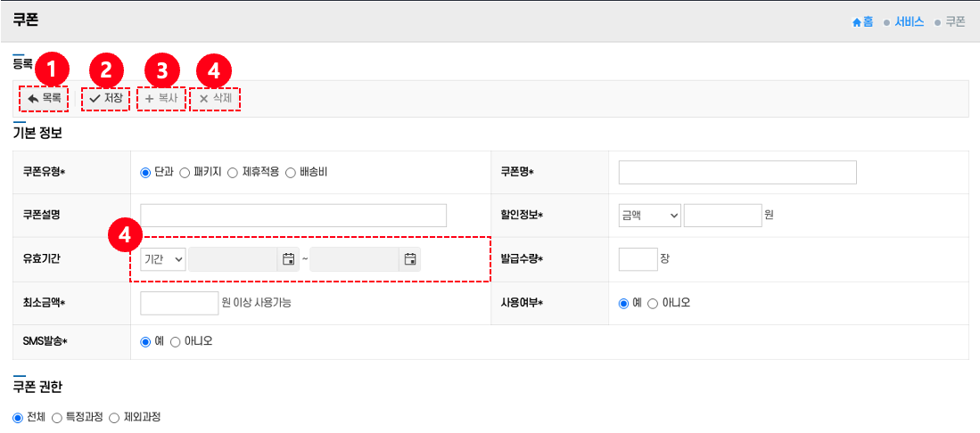The height and width of the screenshot is (433, 980).
Task: Choose 특정과정 for coupon permission
Action: click(x=57, y=417)
